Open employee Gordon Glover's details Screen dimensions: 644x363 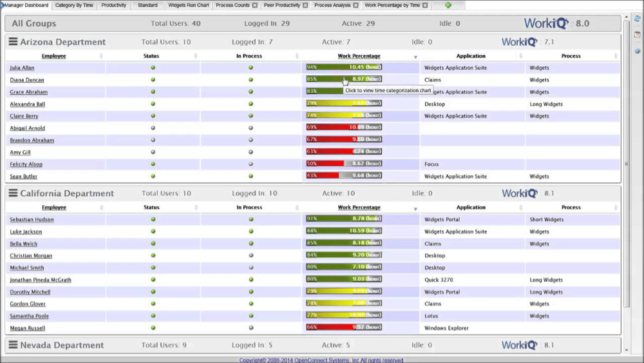click(28, 304)
